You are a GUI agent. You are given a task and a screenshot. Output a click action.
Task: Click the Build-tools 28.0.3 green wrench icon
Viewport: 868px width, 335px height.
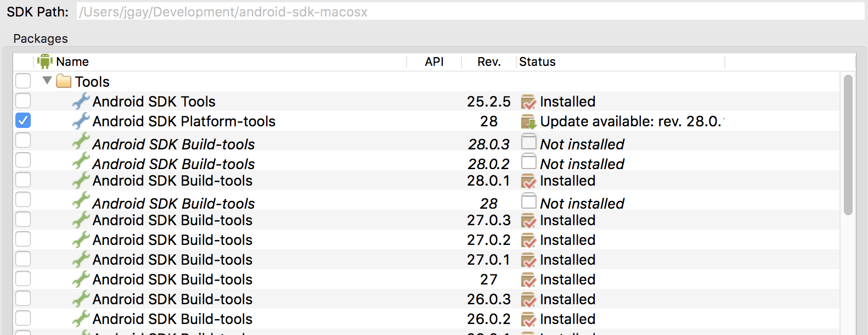pyautogui.click(x=81, y=142)
